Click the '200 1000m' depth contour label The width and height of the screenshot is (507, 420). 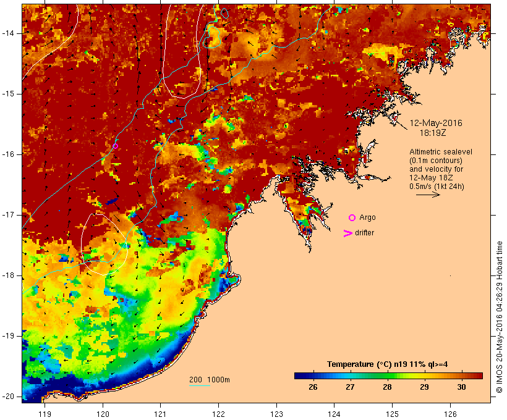click(x=210, y=380)
